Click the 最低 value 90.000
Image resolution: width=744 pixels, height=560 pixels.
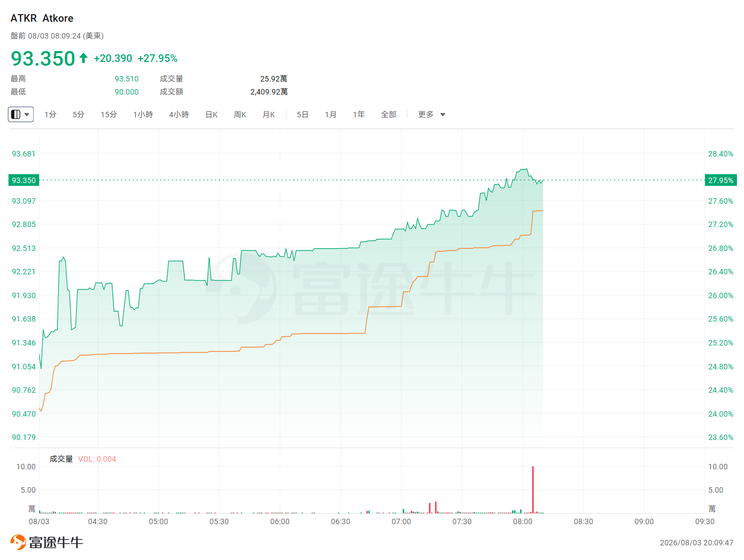click(x=127, y=92)
